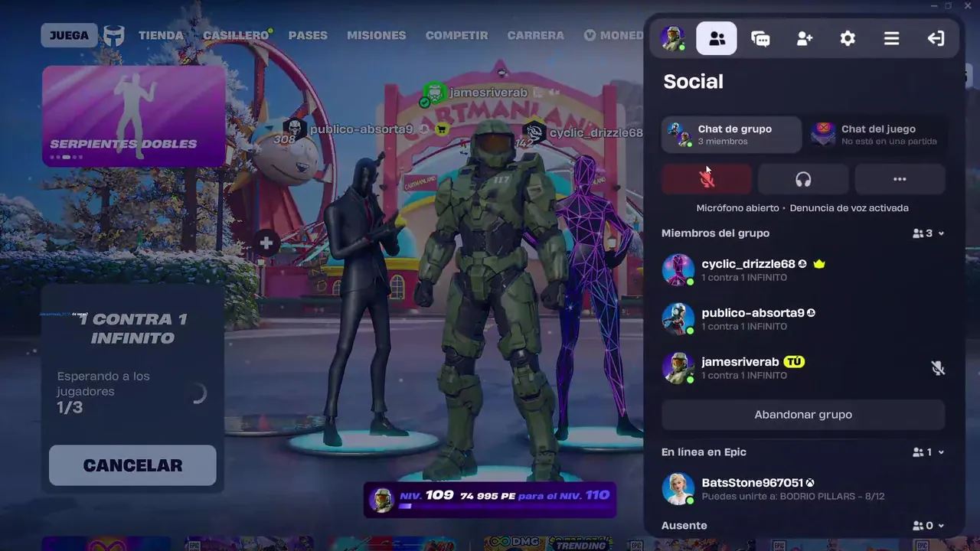Screen dimensions: 980x551
Task: Open the three-dots voice options
Action: click(900, 179)
